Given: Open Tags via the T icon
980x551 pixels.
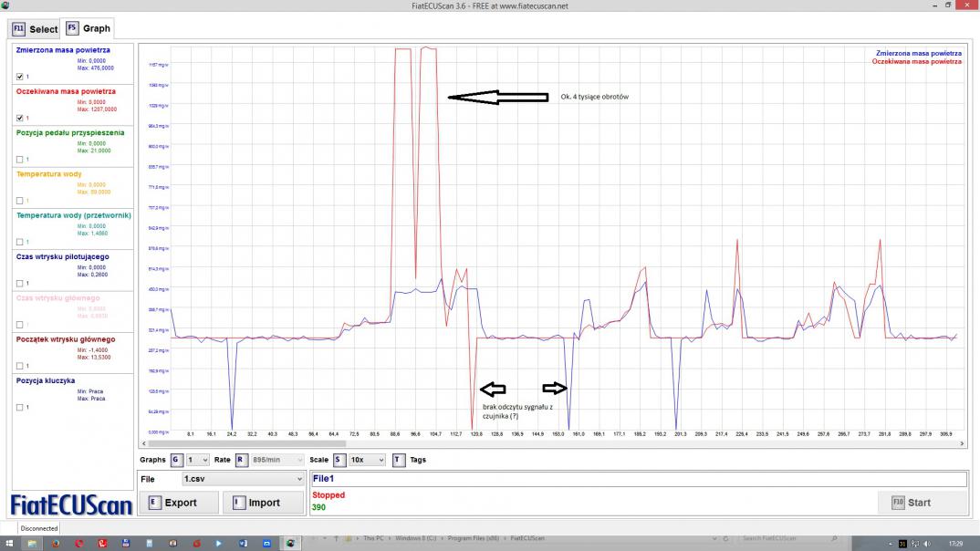Looking at the screenshot, I should point(398,460).
